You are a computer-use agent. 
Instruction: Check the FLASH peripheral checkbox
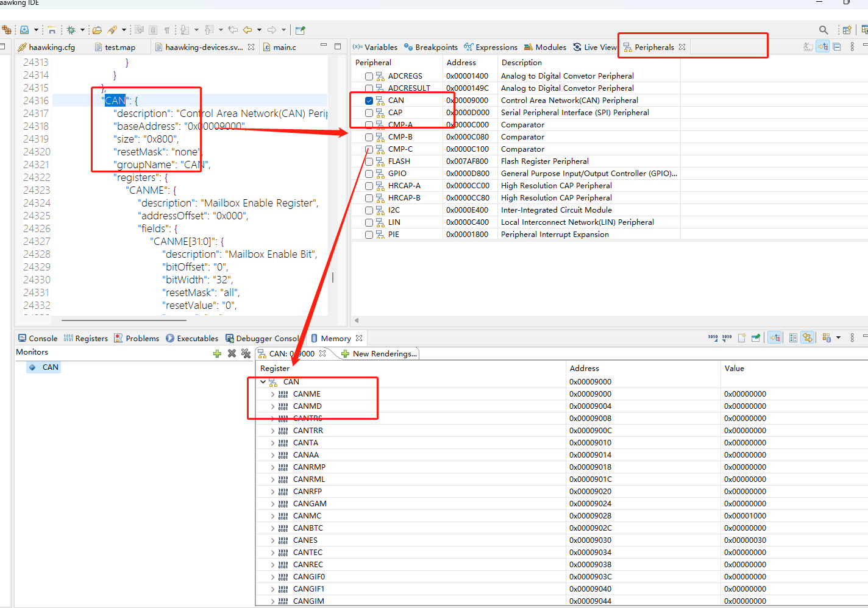point(369,161)
